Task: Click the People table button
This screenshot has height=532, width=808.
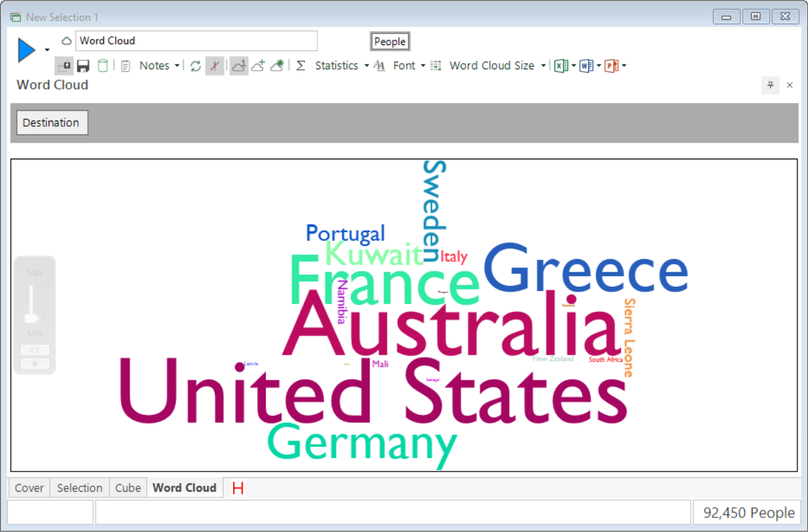Action: click(389, 42)
